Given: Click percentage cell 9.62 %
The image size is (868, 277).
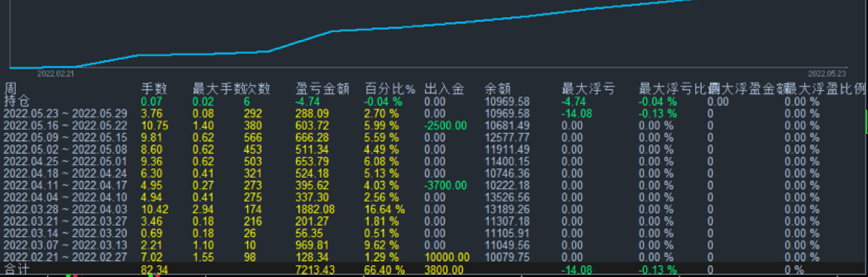Looking at the screenshot, I should coord(381,245).
